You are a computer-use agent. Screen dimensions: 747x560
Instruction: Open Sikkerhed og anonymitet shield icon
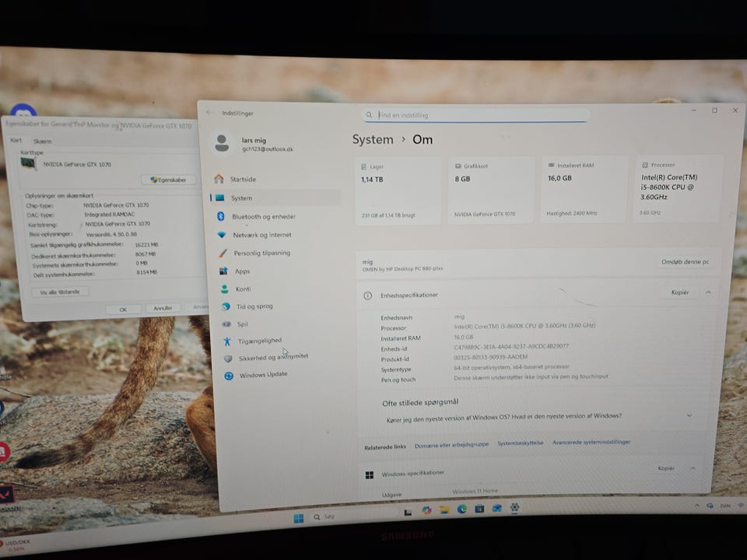pos(228,358)
